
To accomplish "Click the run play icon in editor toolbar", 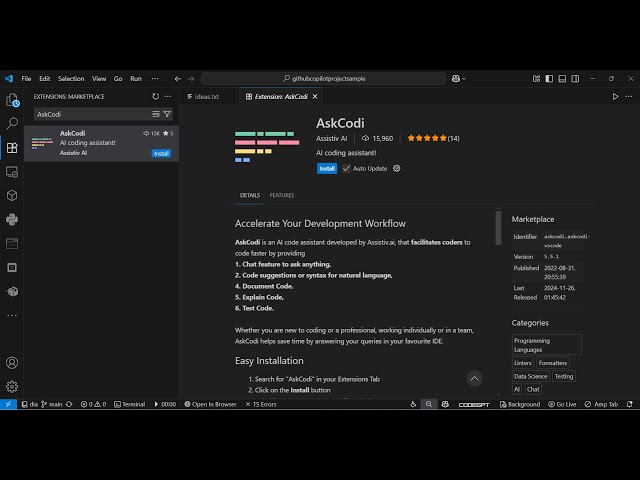I will click(x=615, y=96).
